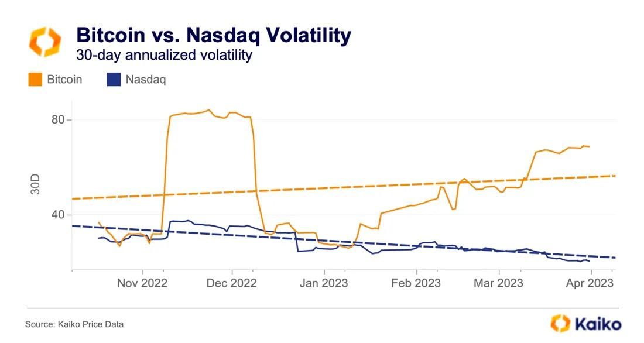Screen dimensions: 644x343
Task: Click the orange Bitcoin legend swatch
Action: [35, 80]
